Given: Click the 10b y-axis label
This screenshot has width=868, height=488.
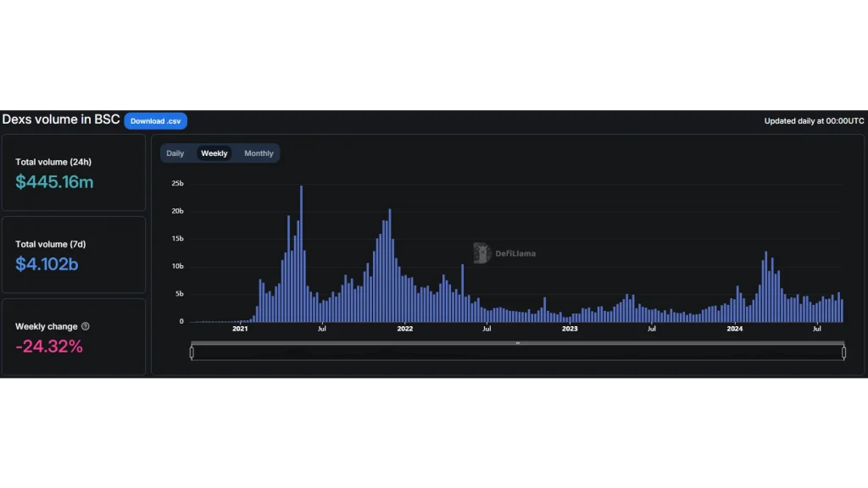Looking at the screenshot, I should (x=178, y=266).
